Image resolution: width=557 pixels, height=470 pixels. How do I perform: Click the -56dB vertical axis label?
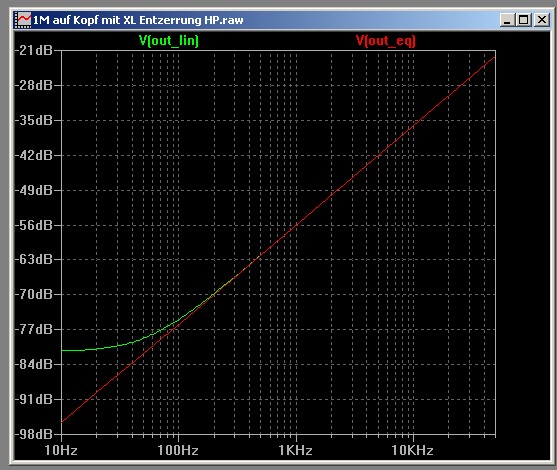point(34,225)
